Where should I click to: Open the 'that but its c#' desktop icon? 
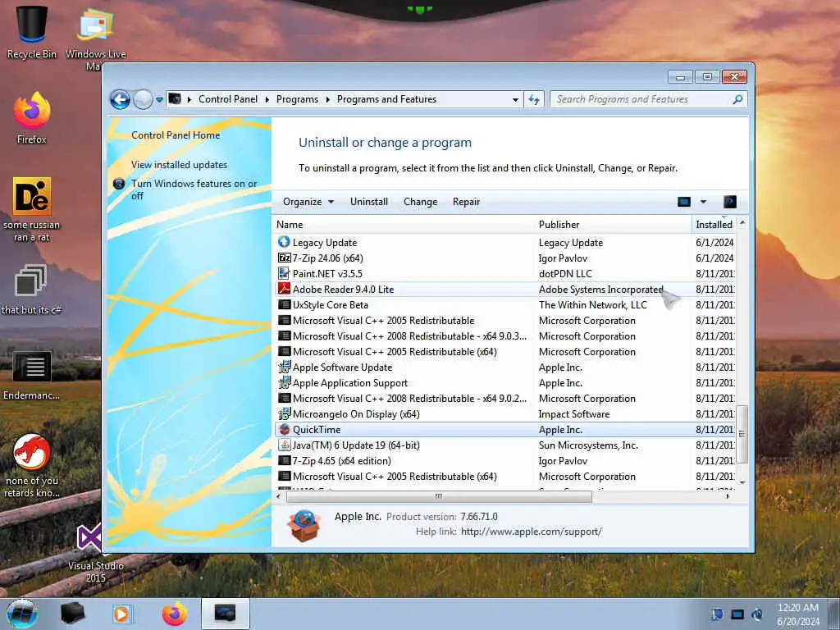pos(32,290)
